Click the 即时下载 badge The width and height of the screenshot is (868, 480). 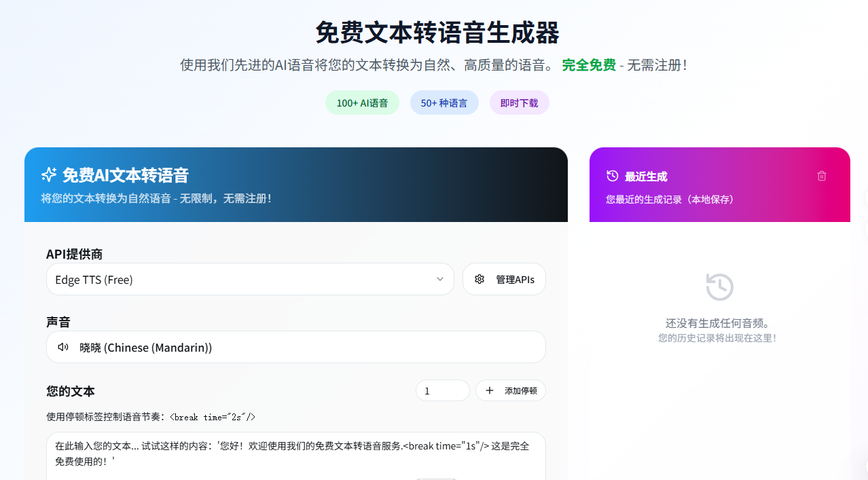(x=520, y=103)
